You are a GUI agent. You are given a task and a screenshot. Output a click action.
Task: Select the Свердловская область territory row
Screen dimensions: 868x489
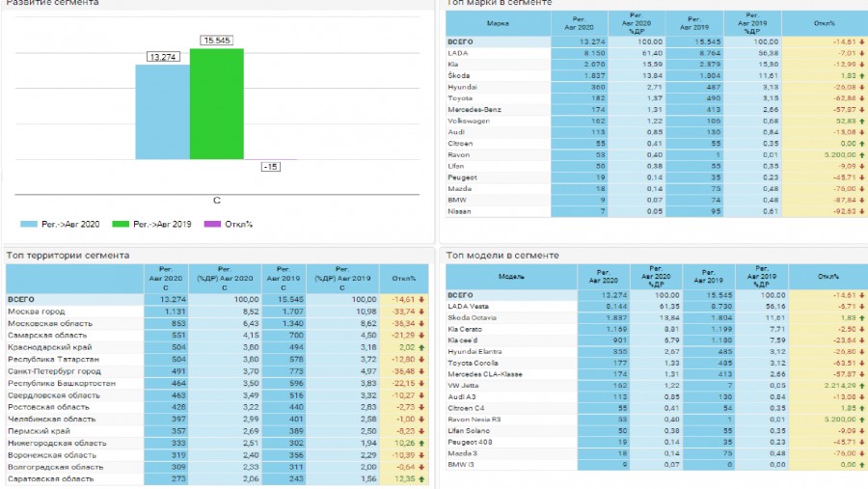pyautogui.click(x=217, y=395)
